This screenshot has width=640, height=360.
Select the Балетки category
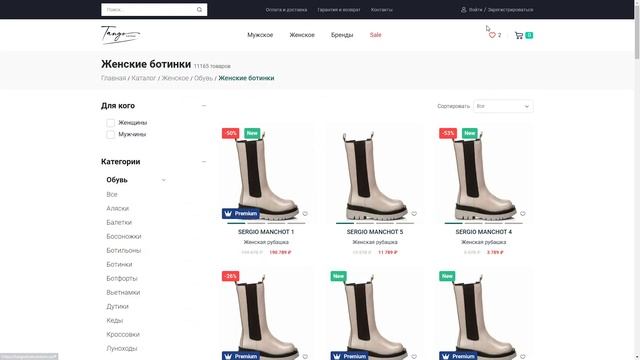tap(119, 222)
